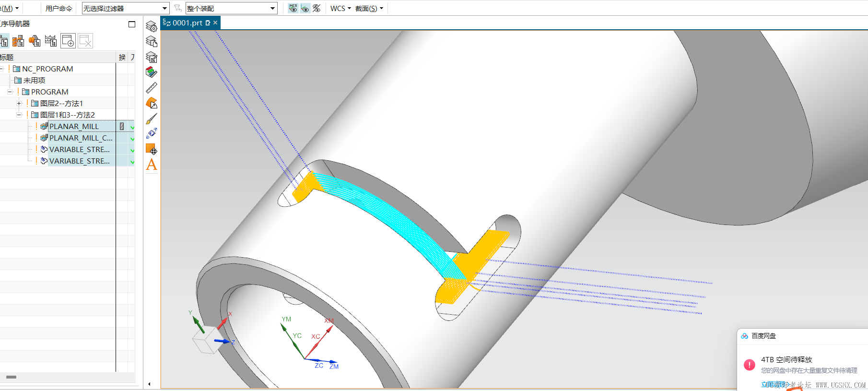Screen dimensions: 868x391
Task: Maximize the operation navigator panel
Action: (x=132, y=24)
